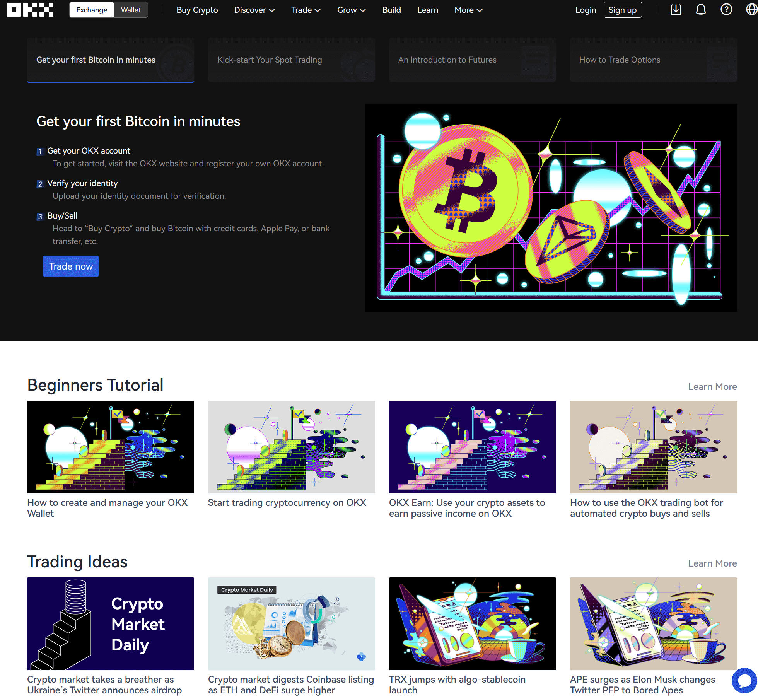Open 'TRX jumps with algo-stablecoin launch'

click(x=457, y=685)
